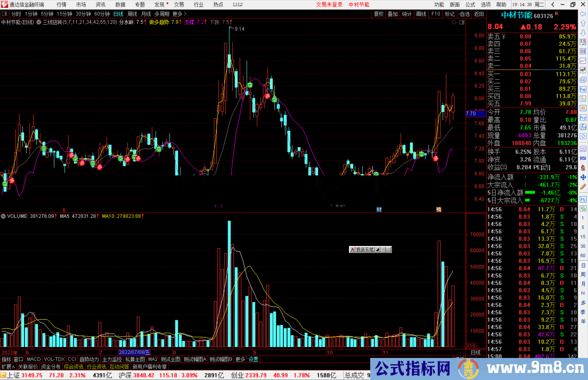Open the 行情 menu

(62, 4)
